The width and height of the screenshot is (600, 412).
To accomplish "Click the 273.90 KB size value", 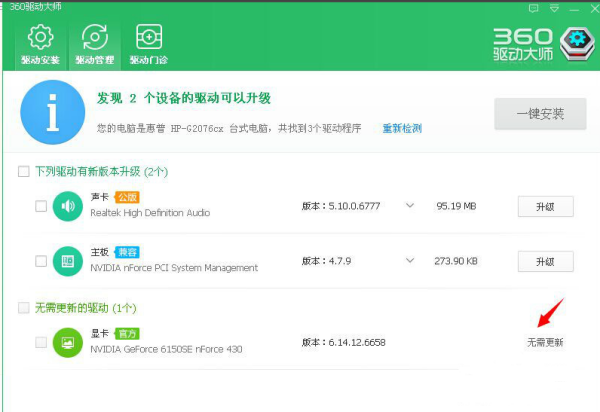I will click(x=456, y=261).
